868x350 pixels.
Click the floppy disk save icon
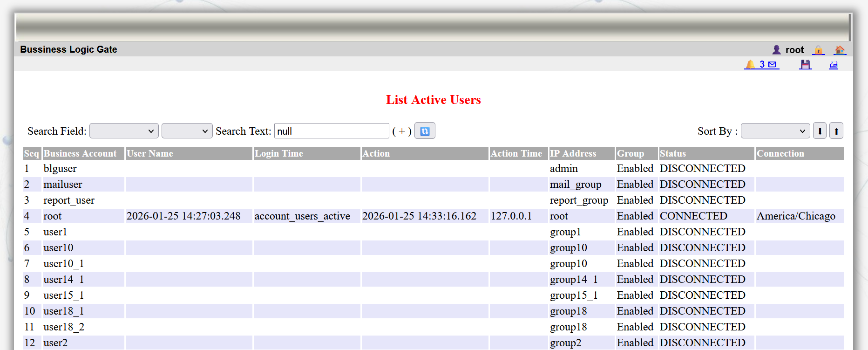pyautogui.click(x=805, y=65)
